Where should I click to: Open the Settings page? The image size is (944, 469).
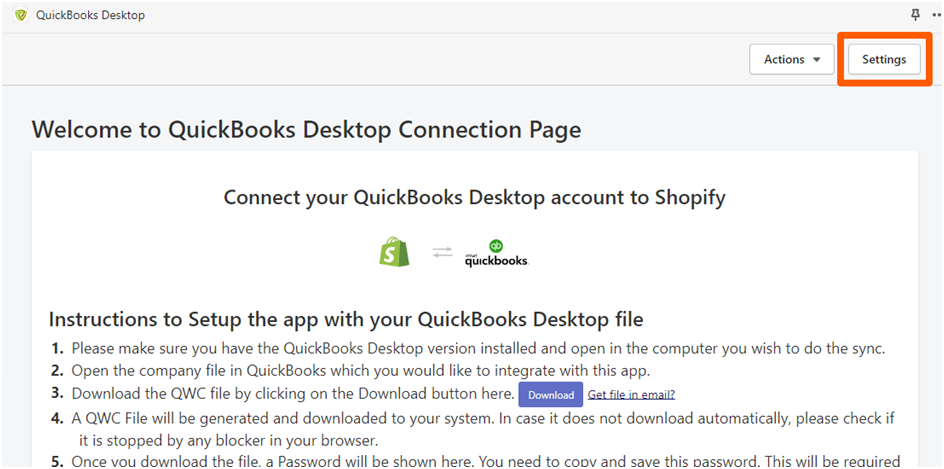click(884, 60)
